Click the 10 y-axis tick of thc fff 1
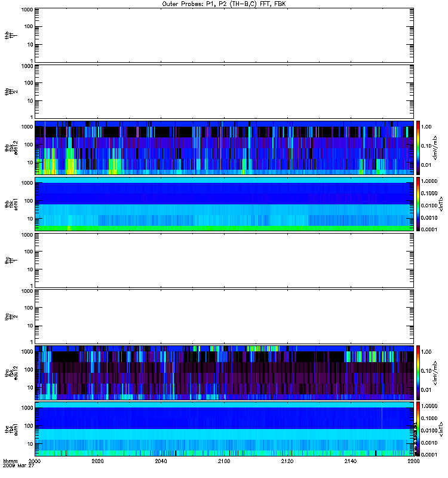The image size is (448, 478). [30, 269]
